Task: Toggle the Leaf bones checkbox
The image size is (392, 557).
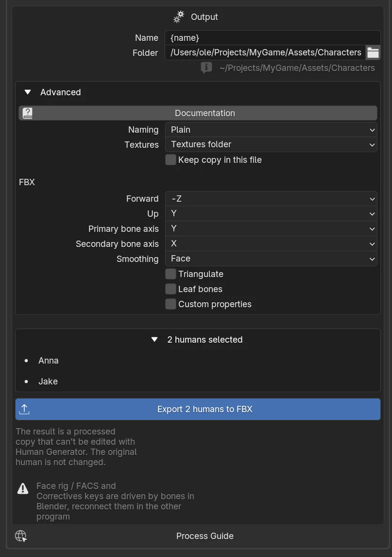Action: (x=171, y=289)
